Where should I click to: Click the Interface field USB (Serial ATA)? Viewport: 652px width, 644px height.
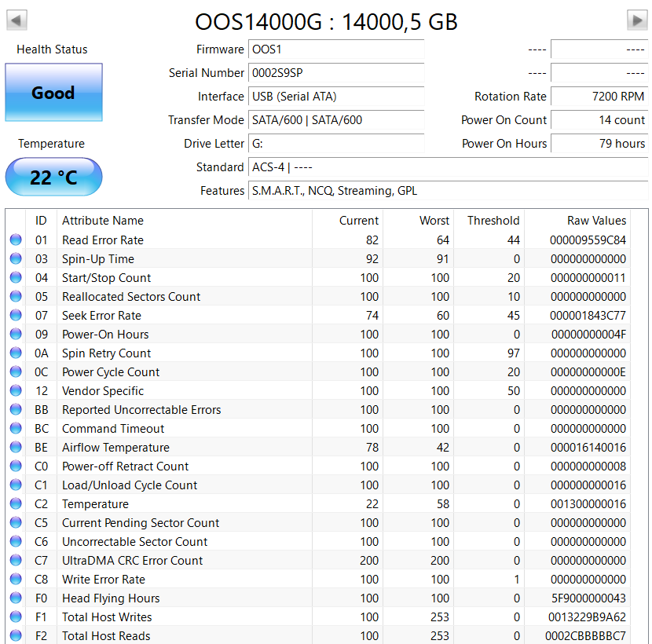pyautogui.click(x=336, y=97)
